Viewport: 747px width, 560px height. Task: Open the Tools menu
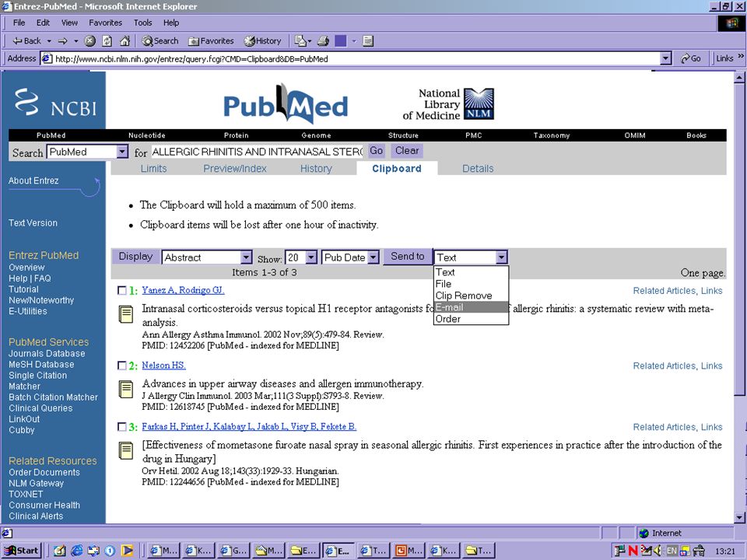[x=142, y=23]
